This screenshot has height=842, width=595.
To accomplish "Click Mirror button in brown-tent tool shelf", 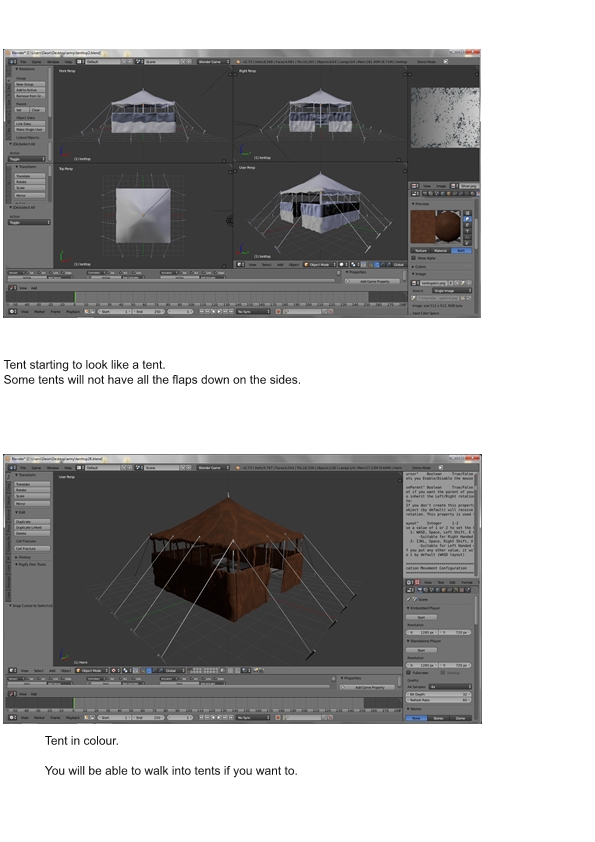I will tap(32, 504).
